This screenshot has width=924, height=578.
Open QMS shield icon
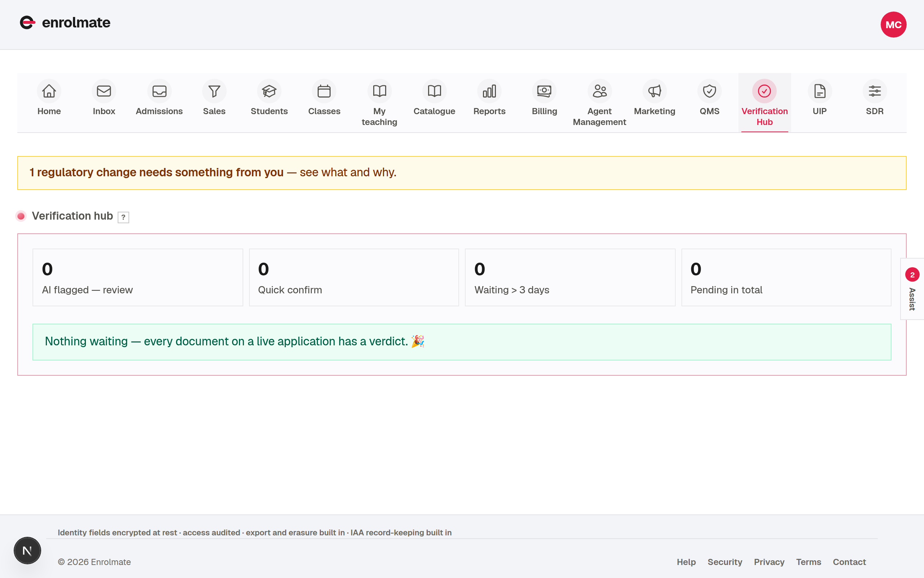tap(709, 91)
